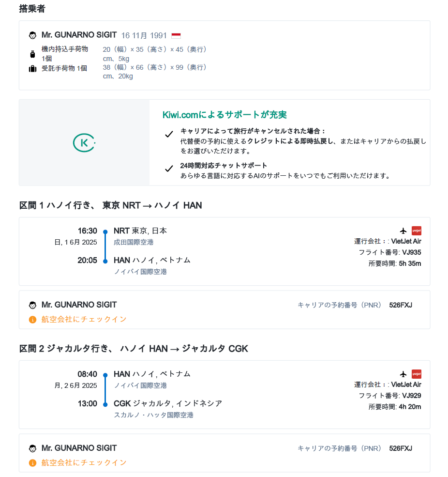This screenshot has width=448, height=477.
Task: Click the orange info icon under 区間 1
Action: coord(32,320)
